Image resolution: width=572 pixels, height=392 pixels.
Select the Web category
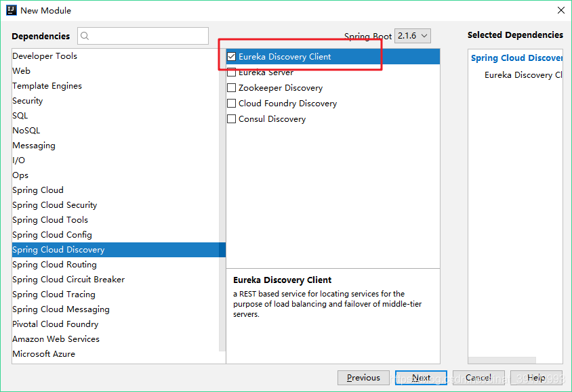click(115, 71)
